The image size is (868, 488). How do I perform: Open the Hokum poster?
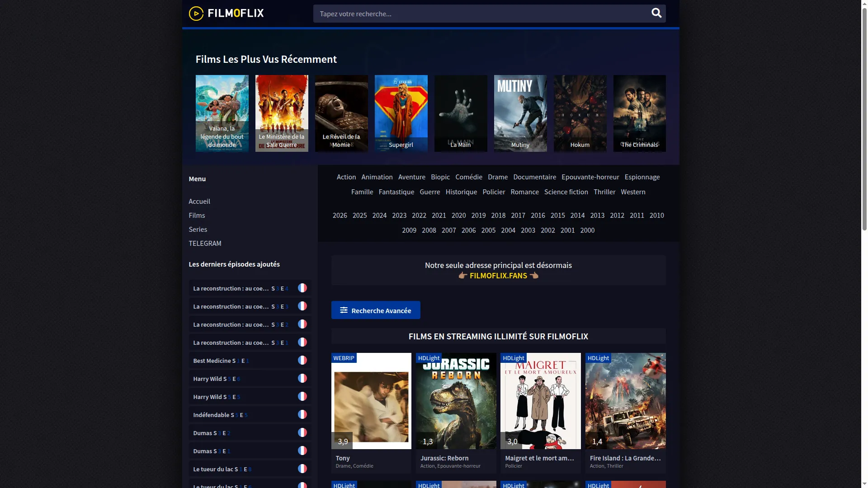pyautogui.click(x=580, y=113)
